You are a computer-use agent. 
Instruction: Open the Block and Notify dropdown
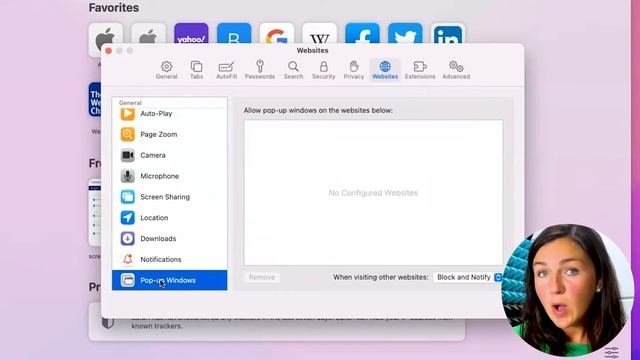coord(468,277)
